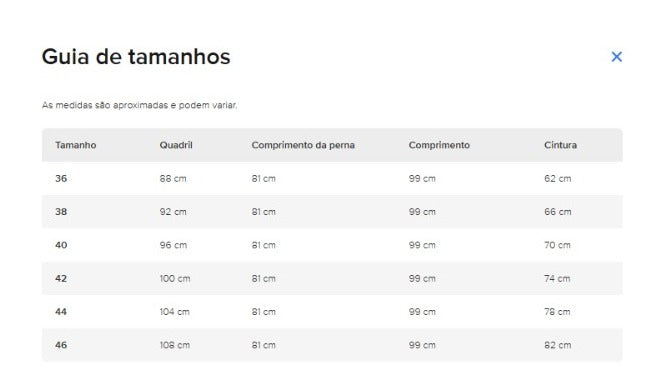Select the size 42 row label
This screenshot has height=374, width=671.
61,279
